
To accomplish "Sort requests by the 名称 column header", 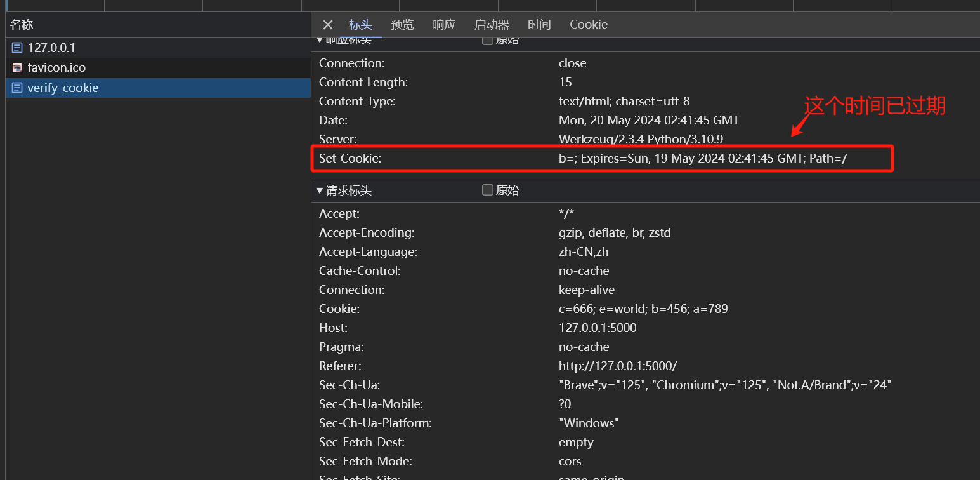I will (22, 25).
